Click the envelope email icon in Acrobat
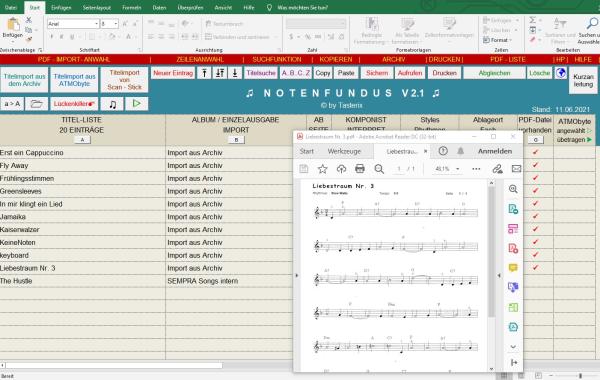 pyautogui.click(x=516, y=169)
